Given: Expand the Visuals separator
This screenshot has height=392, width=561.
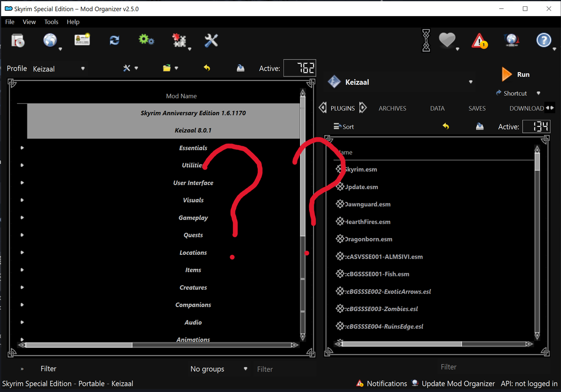Looking at the screenshot, I should [x=22, y=200].
